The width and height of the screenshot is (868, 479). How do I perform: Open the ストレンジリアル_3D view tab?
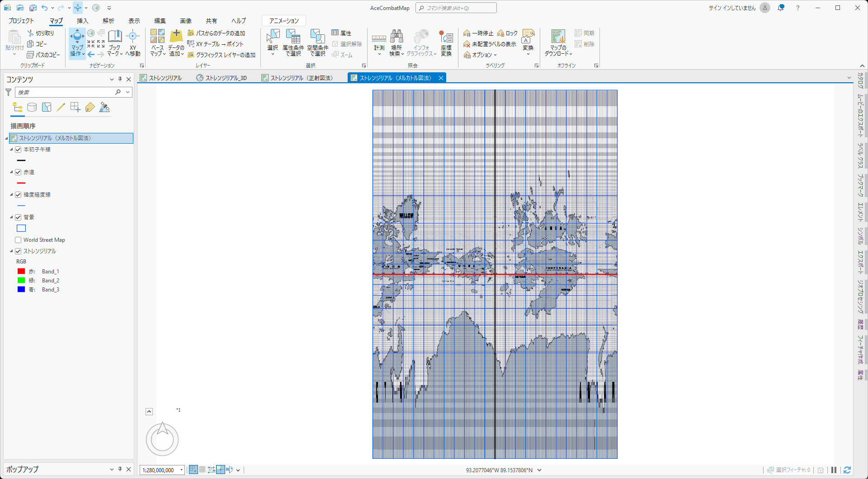coord(222,78)
